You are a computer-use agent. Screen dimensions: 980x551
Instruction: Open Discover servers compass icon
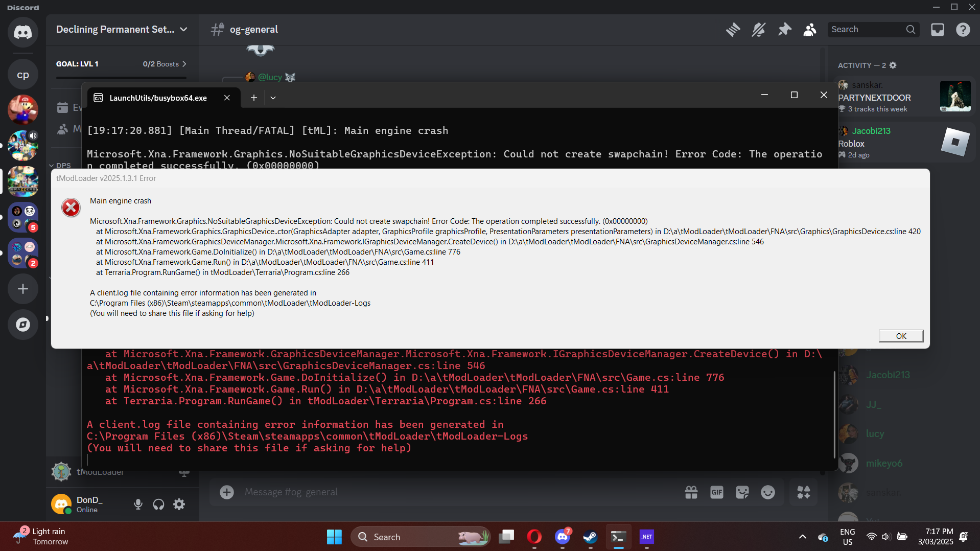click(x=23, y=325)
